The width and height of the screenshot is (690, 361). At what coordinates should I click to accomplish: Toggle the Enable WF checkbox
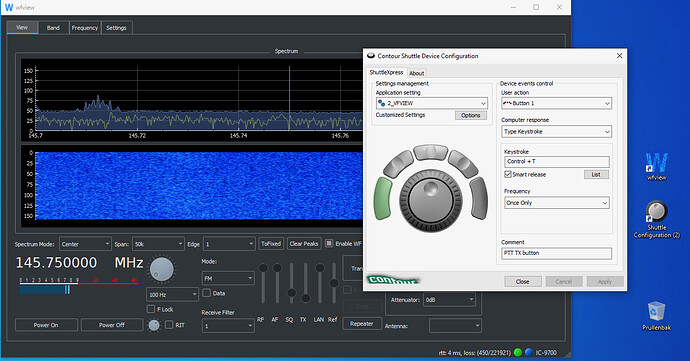pyautogui.click(x=329, y=243)
